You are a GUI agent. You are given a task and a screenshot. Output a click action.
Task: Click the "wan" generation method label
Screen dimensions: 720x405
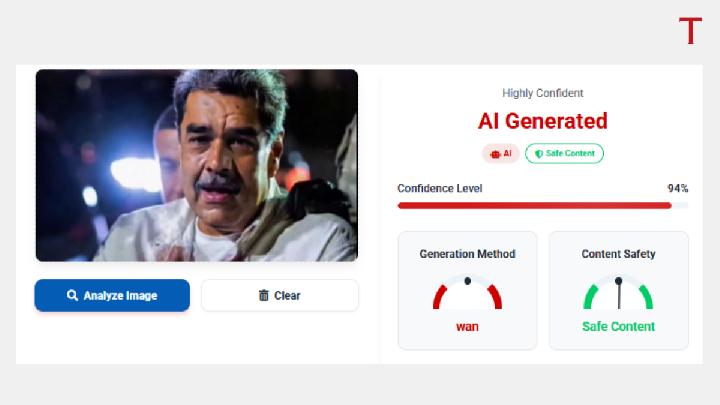click(467, 327)
